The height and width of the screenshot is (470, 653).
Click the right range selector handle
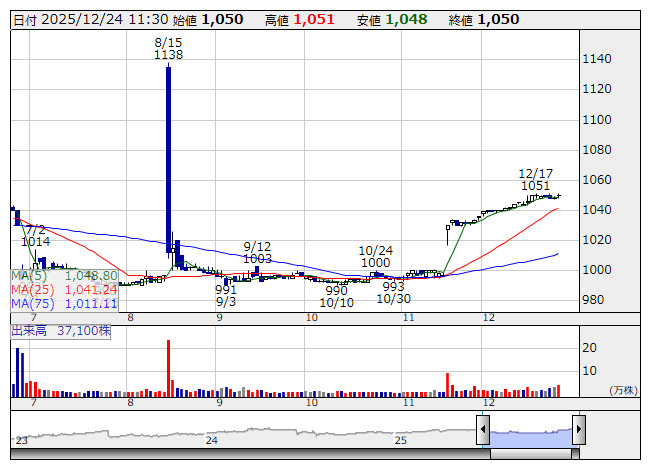point(578,431)
